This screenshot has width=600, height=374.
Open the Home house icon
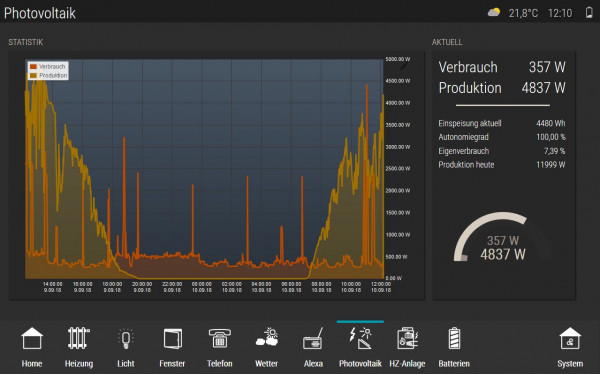(x=32, y=338)
